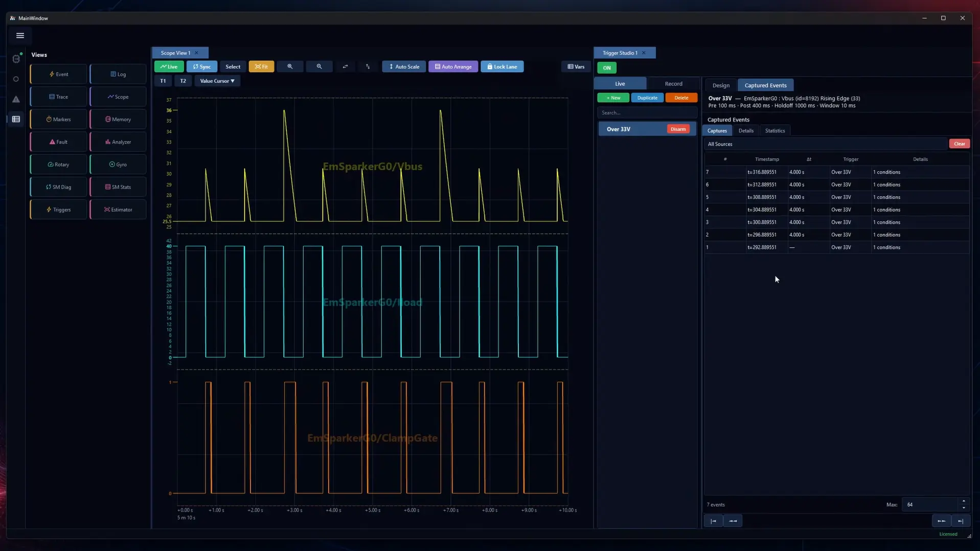Switch to the Captures sub-tab
This screenshot has height=551, width=980.
point(717,130)
